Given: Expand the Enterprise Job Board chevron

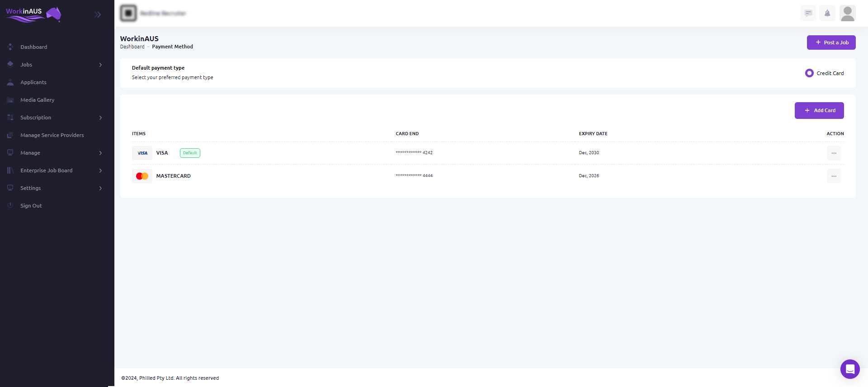Looking at the screenshot, I should pos(100,170).
